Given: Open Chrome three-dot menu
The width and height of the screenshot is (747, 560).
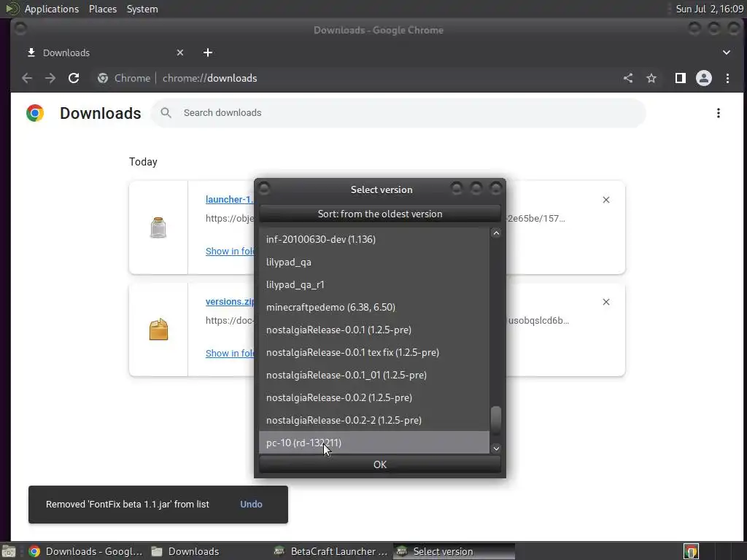Looking at the screenshot, I should point(727,78).
